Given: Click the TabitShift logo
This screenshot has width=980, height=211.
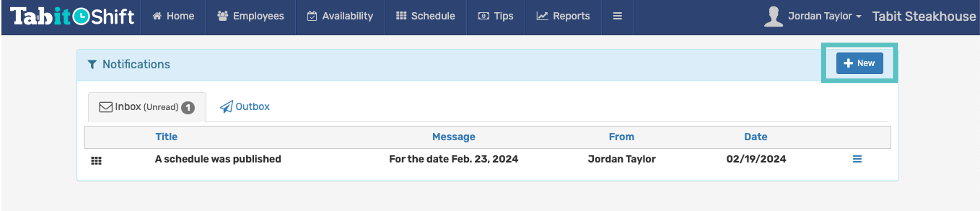Looking at the screenshot, I should pos(72,16).
